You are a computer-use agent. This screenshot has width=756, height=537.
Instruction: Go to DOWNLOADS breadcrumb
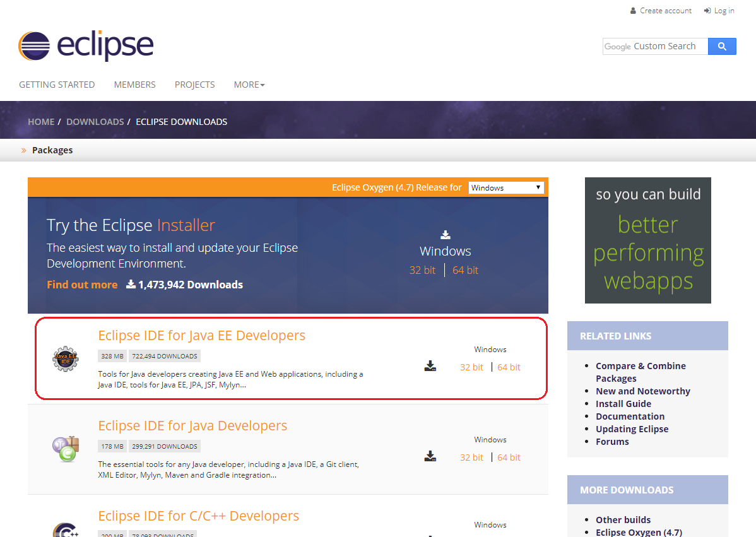pos(95,122)
